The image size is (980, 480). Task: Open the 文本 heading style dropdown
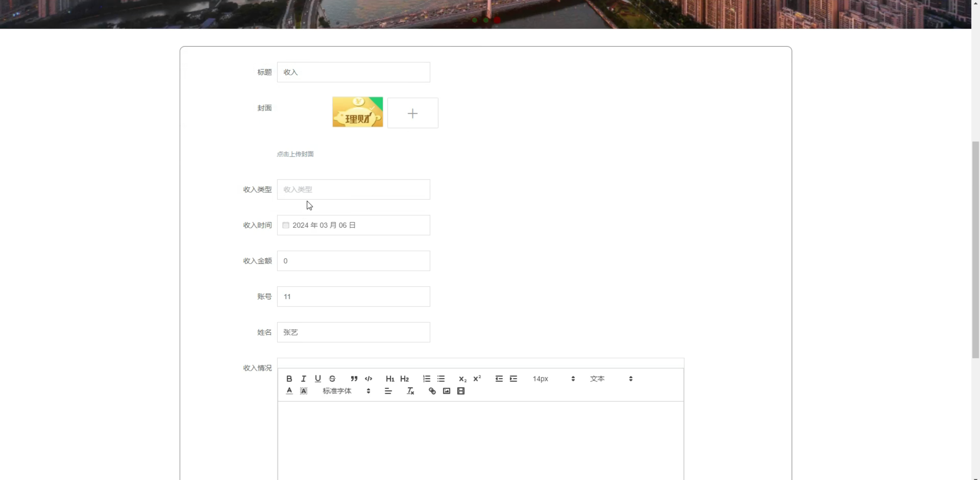(x=611, y=379)
